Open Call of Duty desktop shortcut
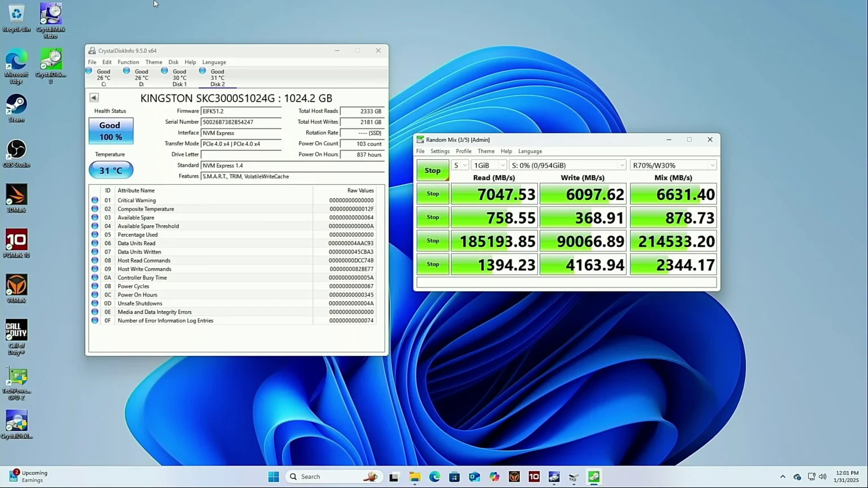Viewport: 868px width, 488px height. pyautogui.click(x=16, y=337)
